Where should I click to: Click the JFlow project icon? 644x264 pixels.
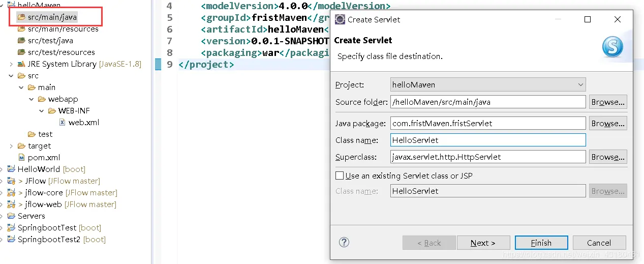tap(11, 181)
